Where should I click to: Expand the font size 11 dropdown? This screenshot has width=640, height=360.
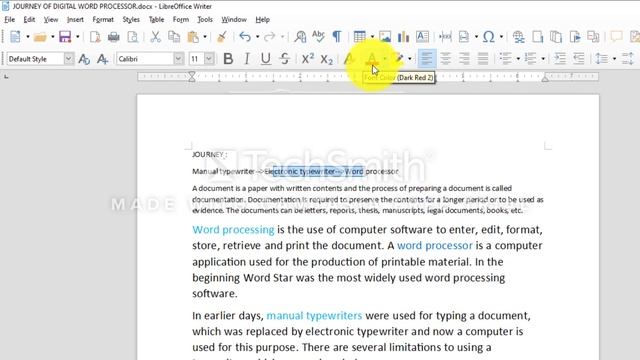[x=209, y=59]
